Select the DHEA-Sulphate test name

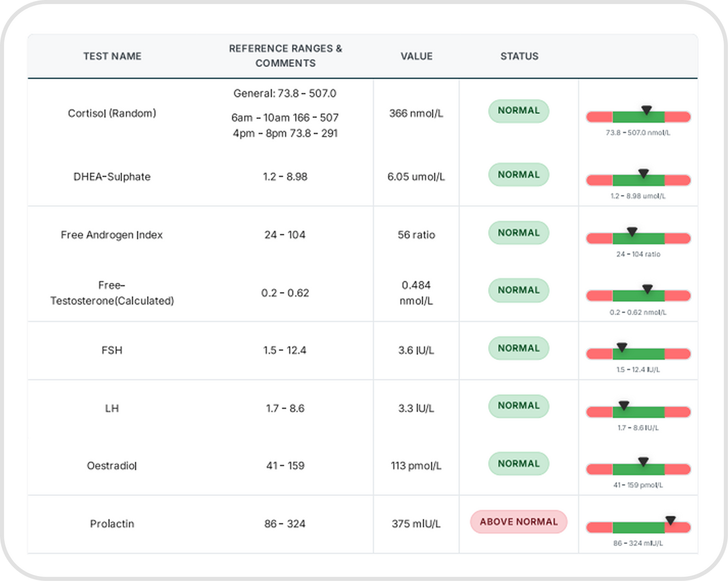point(112,177)
